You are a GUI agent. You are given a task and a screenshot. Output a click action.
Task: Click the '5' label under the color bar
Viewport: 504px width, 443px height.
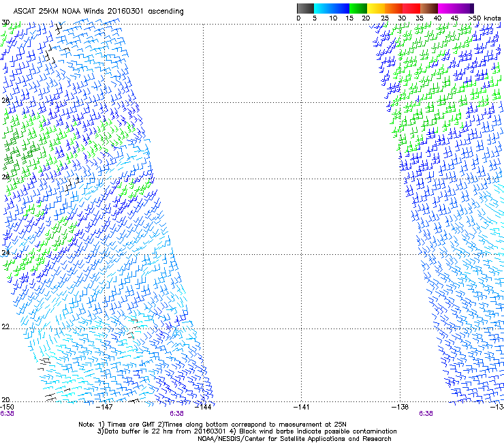click(x=315, y=18)
